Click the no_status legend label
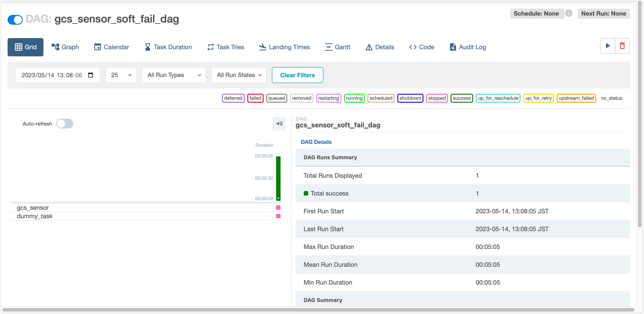Image resolution: width=644 pixels, height=314 pixels. tap(611, 98)
